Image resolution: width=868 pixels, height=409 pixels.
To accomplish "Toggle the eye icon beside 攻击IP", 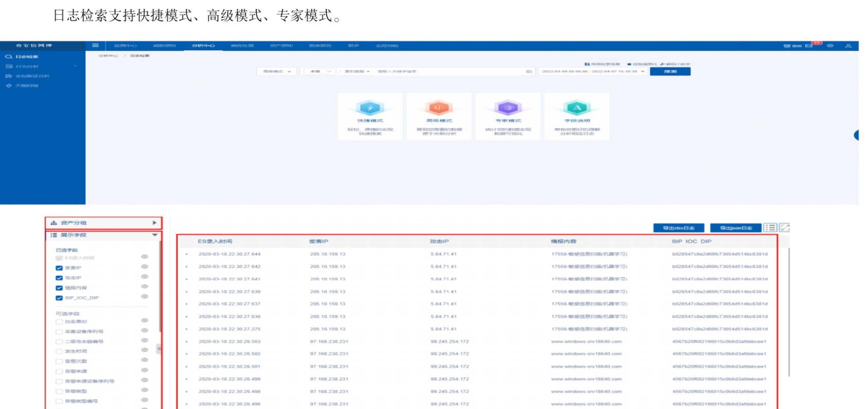I will click(x=145, y=277).
